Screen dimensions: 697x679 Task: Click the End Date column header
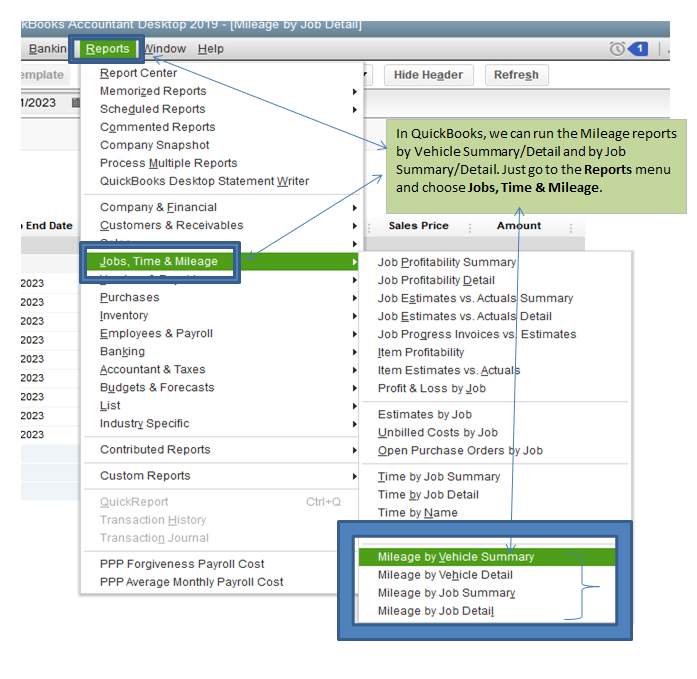point(49,226)
